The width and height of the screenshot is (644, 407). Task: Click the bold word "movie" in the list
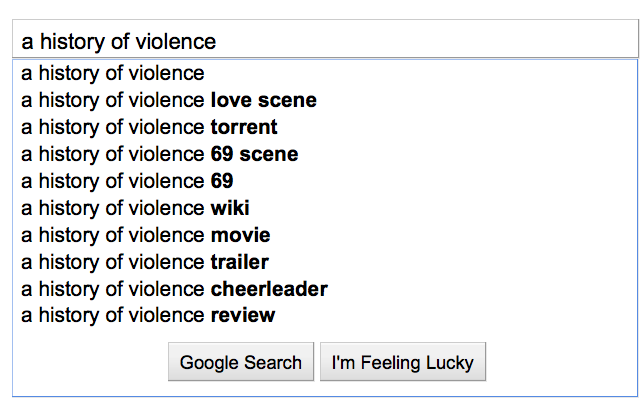[x=240, y=235]
